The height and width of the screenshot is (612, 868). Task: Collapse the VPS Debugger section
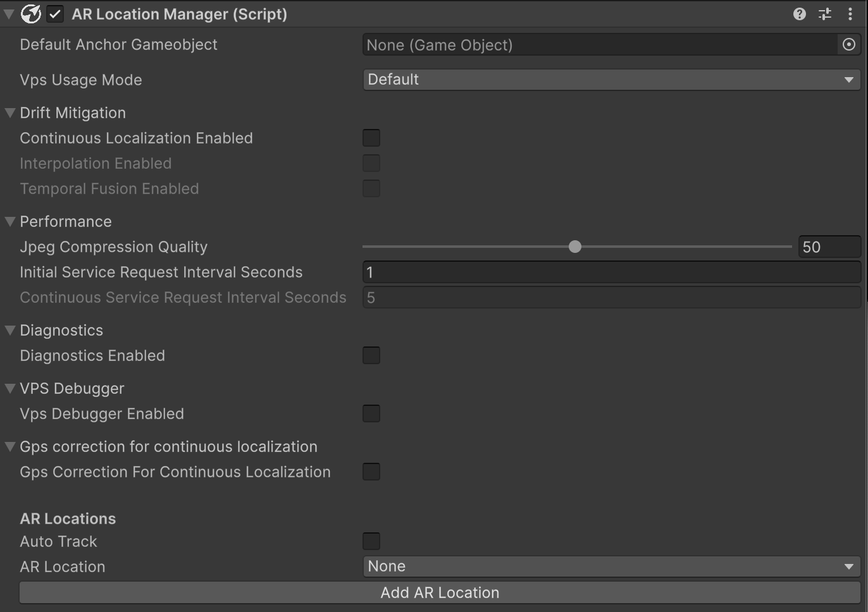click(x=9, y=388)
